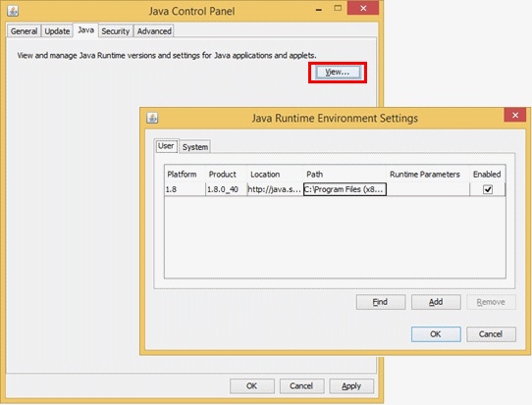
Task: Switch to the System tab
Action: click(195, 147)
